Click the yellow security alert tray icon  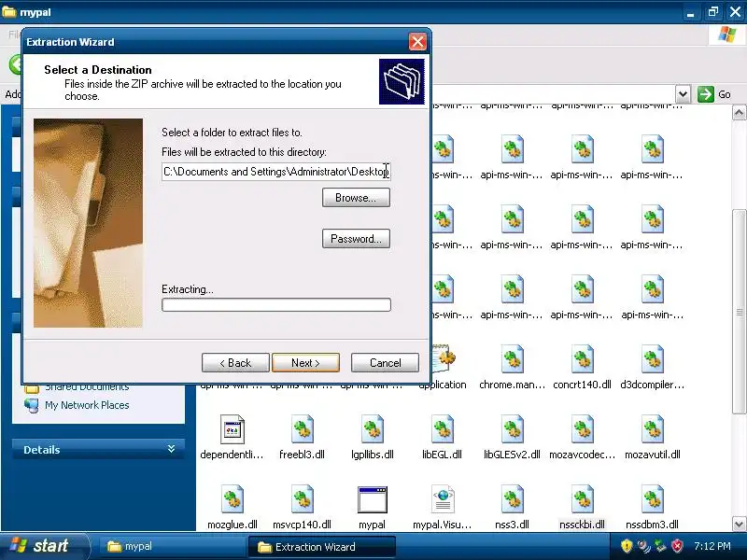click(x=627, y=546)
